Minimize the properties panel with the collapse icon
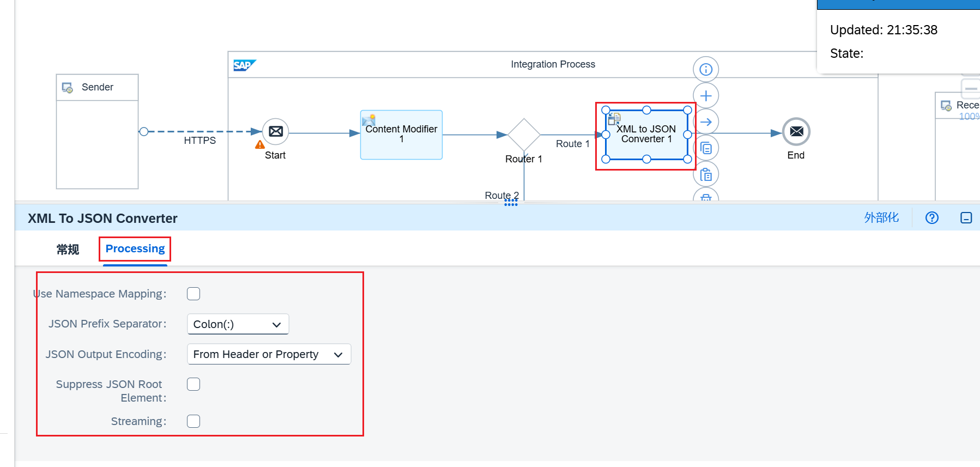This screenshot has height=467, width=980. 966,218
